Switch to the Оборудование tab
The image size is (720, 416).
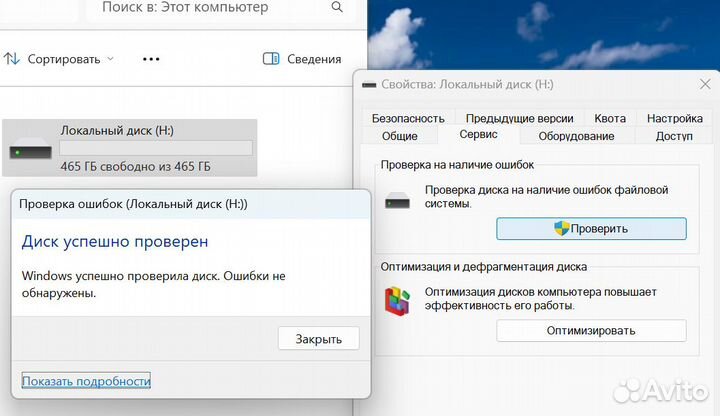(x=576, y=136)
